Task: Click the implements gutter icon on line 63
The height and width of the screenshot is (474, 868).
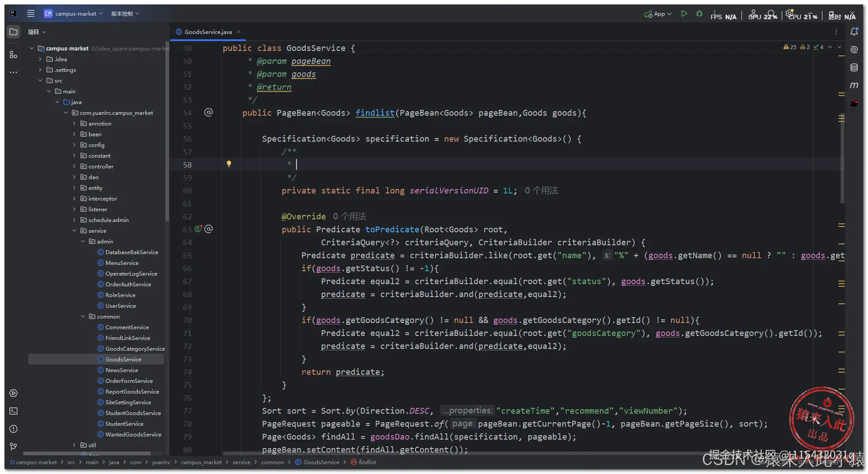Action: [x=199, y=229]
